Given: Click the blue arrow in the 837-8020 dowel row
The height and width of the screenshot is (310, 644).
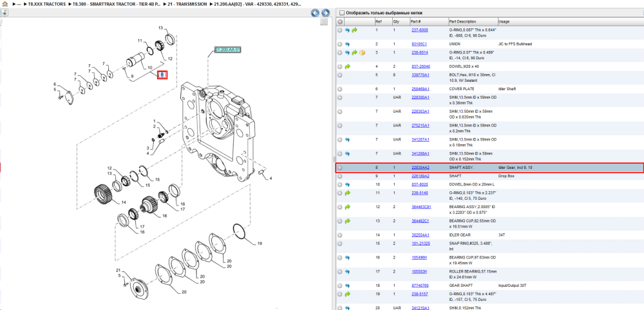Looking at the screenshot, I should point(347,184).
